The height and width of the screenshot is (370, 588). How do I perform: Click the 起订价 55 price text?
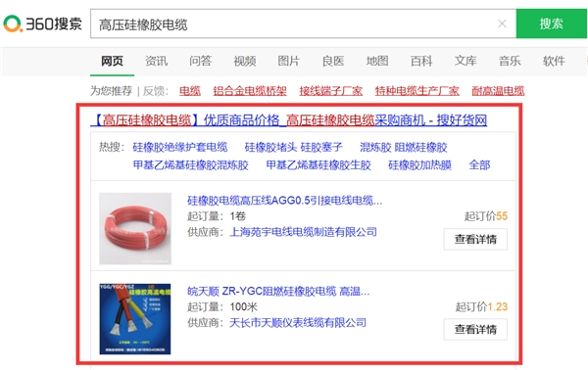coord(486,216)
